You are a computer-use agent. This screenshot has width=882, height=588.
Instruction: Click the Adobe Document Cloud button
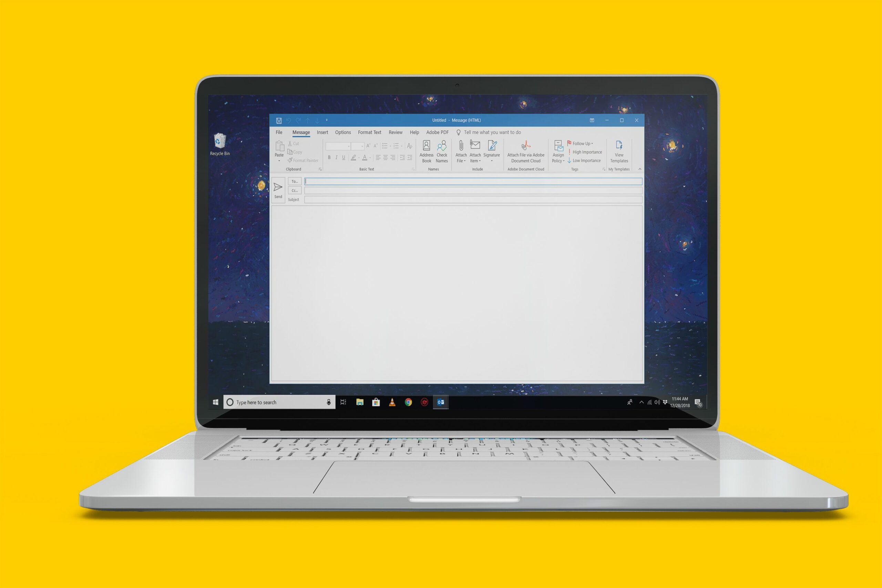point(525,154)
